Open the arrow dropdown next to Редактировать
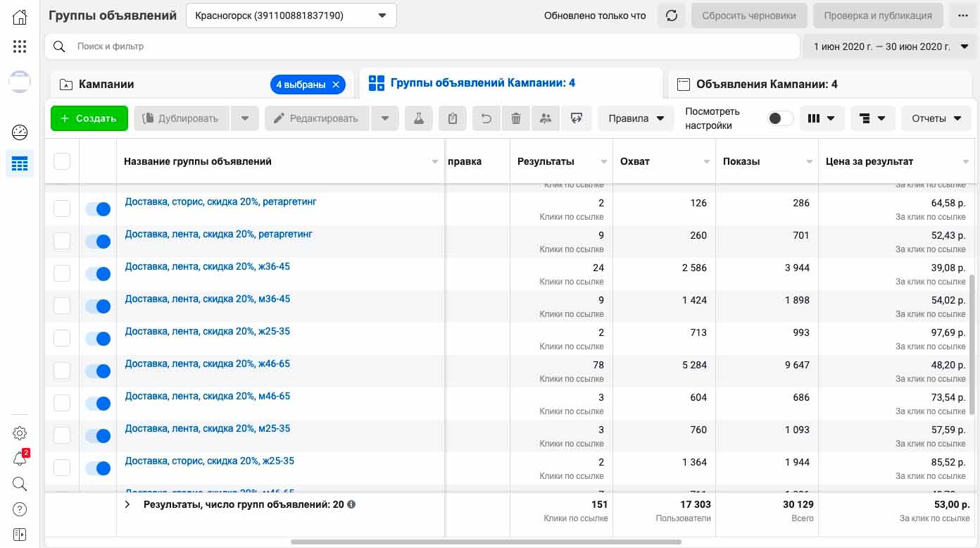Image resolution: width=980 pixels, height=548 pixels. [x=385, y=118]
